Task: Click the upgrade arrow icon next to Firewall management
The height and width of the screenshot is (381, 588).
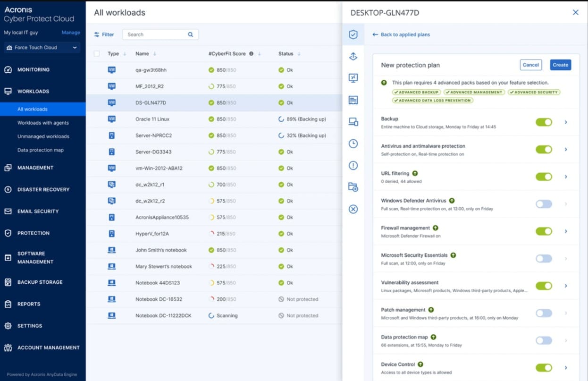Action: point(435,228)
